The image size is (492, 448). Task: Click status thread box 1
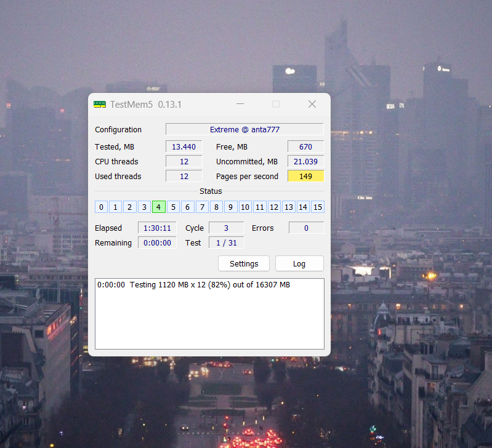pos(116,207)
